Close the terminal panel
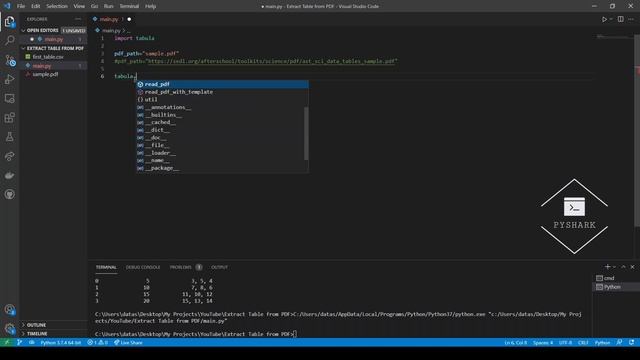Screen dimensions: 640x360 click(632, 267)
